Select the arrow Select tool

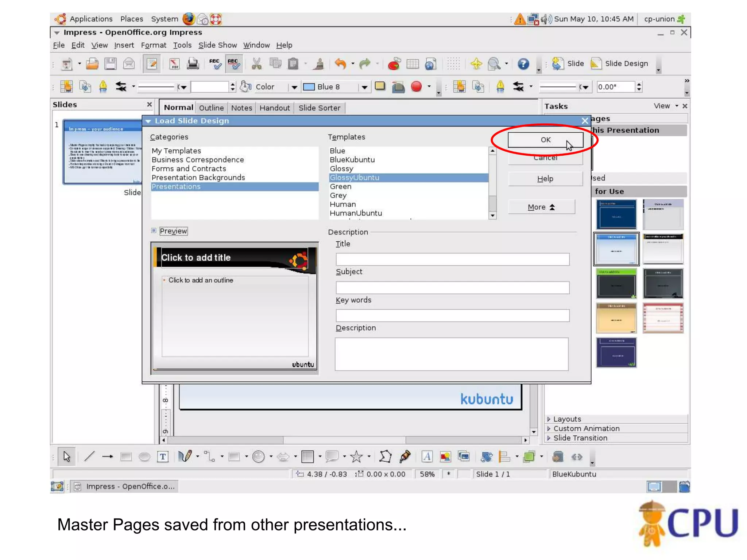pyautogui.click(x=67, y=456)
